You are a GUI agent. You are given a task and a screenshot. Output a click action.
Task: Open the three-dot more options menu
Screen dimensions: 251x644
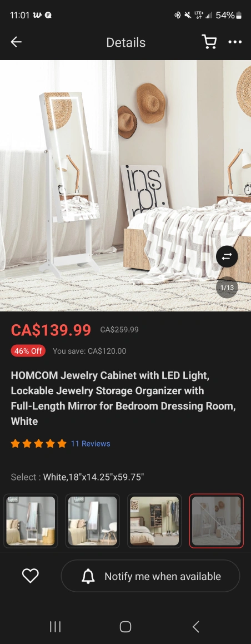click(235, 42)
